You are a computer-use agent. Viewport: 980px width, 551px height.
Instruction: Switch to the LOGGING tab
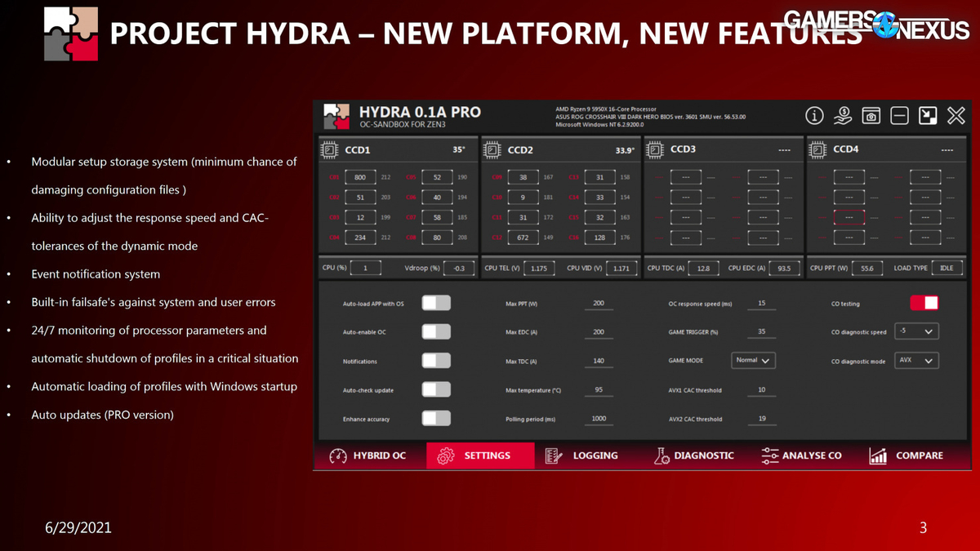tap(581, 455)
